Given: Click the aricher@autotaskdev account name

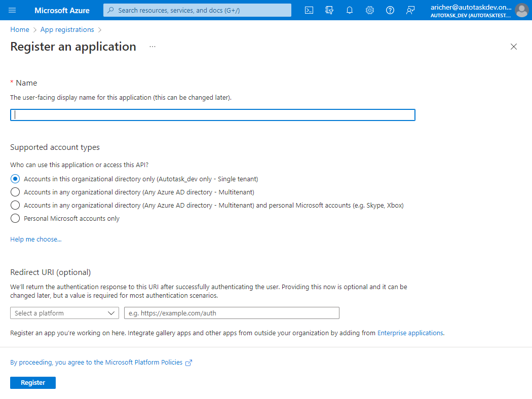Looking at the screenshot, I should coord(471,7).
